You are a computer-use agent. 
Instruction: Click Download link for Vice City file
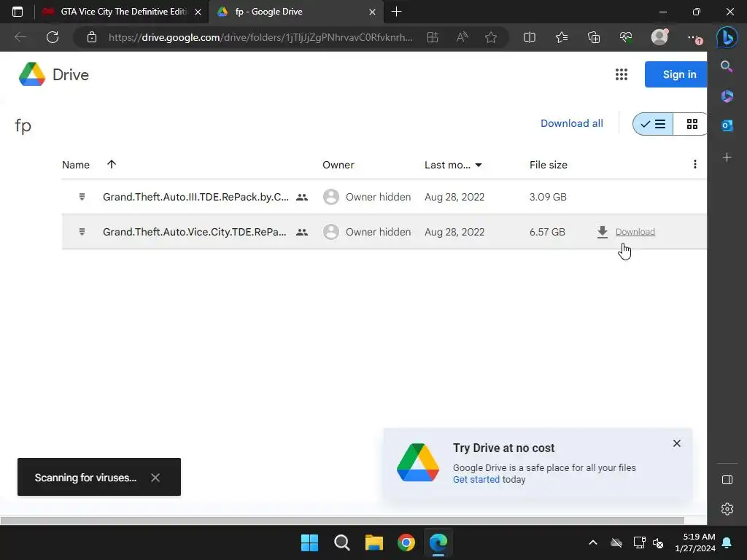point(635,232)
